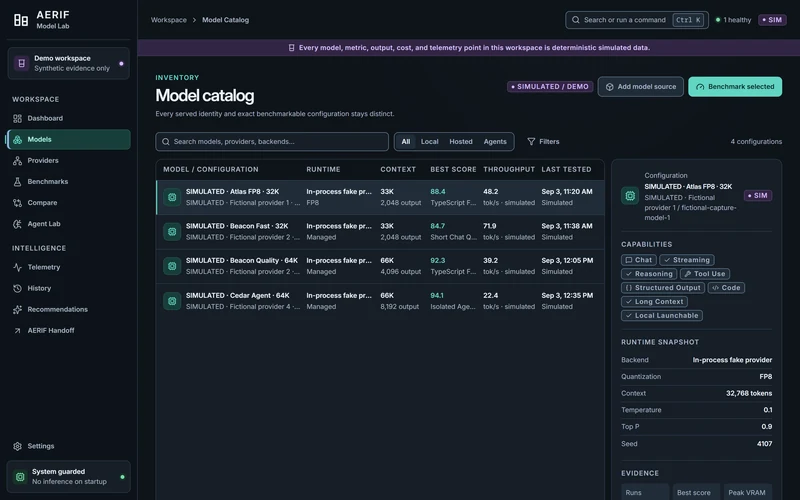
Task: Click the Context value 32,768 tokens
Action: [x=749, y=393]
